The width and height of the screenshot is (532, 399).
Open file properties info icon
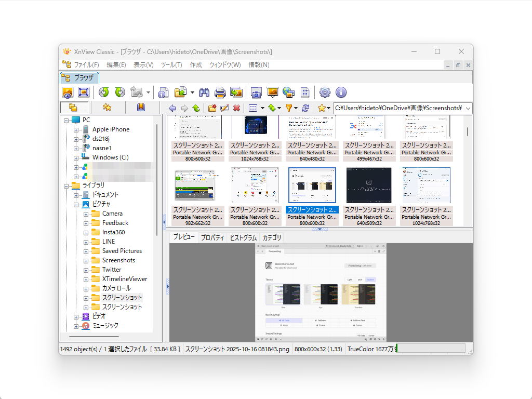(164, 92)
